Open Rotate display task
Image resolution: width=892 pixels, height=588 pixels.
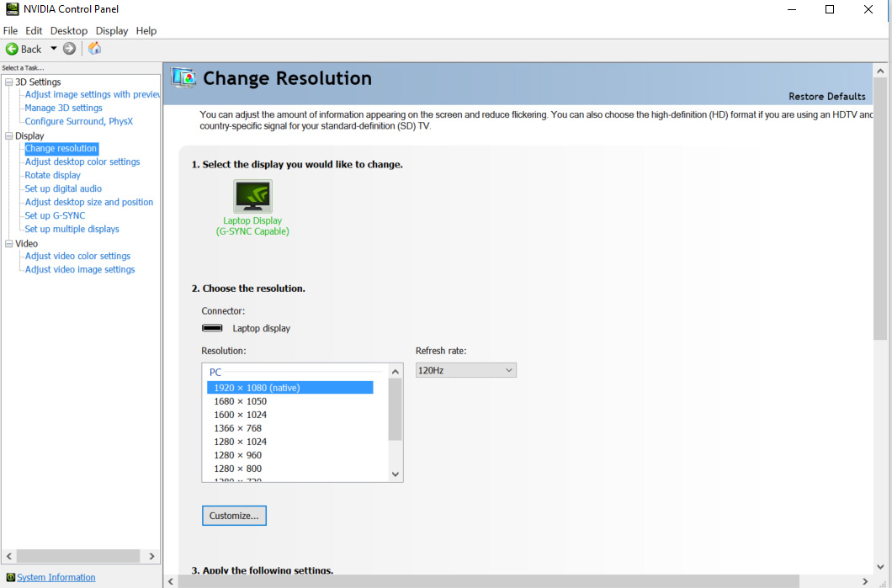[52, 175]
